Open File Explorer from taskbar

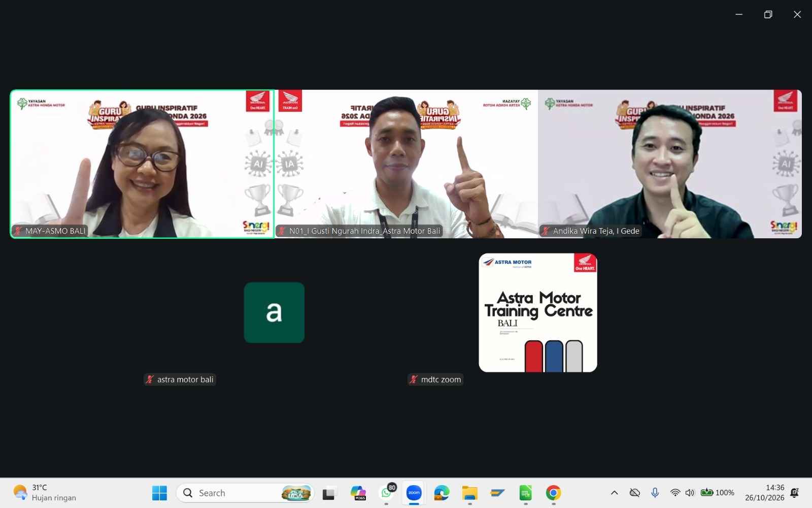[469, 493]
